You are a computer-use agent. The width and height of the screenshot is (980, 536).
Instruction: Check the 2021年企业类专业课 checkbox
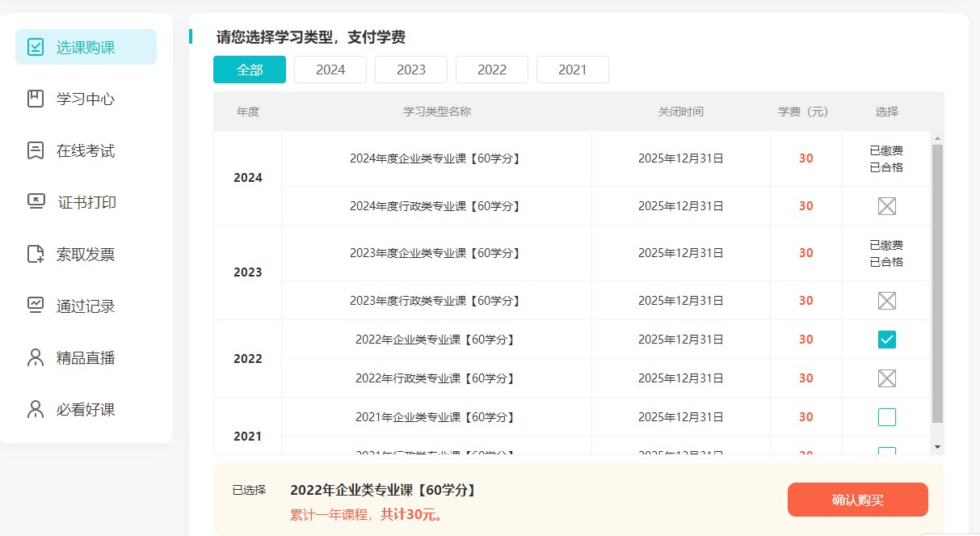[885, 416]
